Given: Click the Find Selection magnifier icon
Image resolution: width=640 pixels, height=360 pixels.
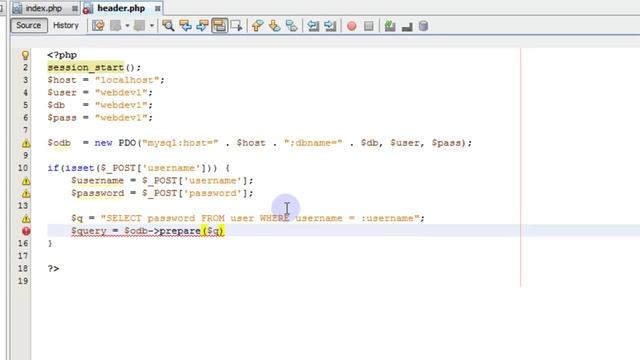Looking at the screenshot, I should tap(168, 26).
